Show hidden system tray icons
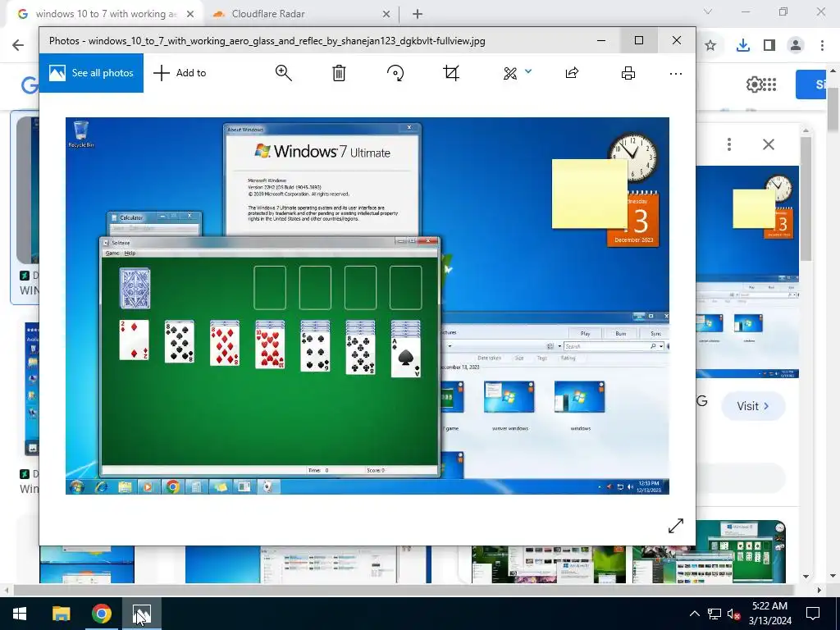This screenshot has width=840, height=630. click(694, 614)
